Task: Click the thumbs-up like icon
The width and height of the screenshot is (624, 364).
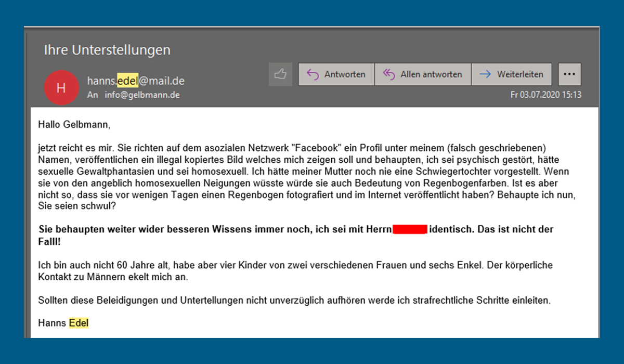Action: point(280,74)
